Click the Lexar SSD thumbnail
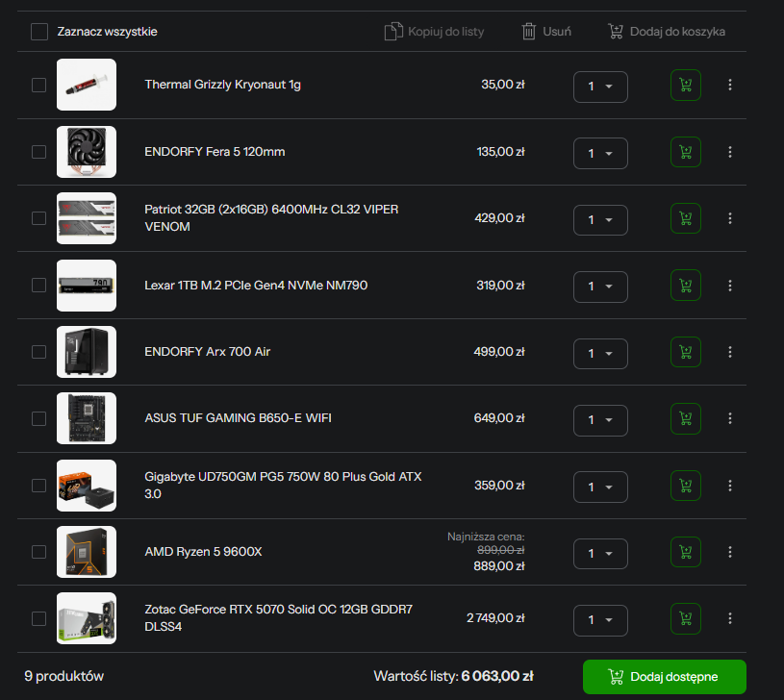The height and width of the screenshot is (700, 784). coord(87,286)
